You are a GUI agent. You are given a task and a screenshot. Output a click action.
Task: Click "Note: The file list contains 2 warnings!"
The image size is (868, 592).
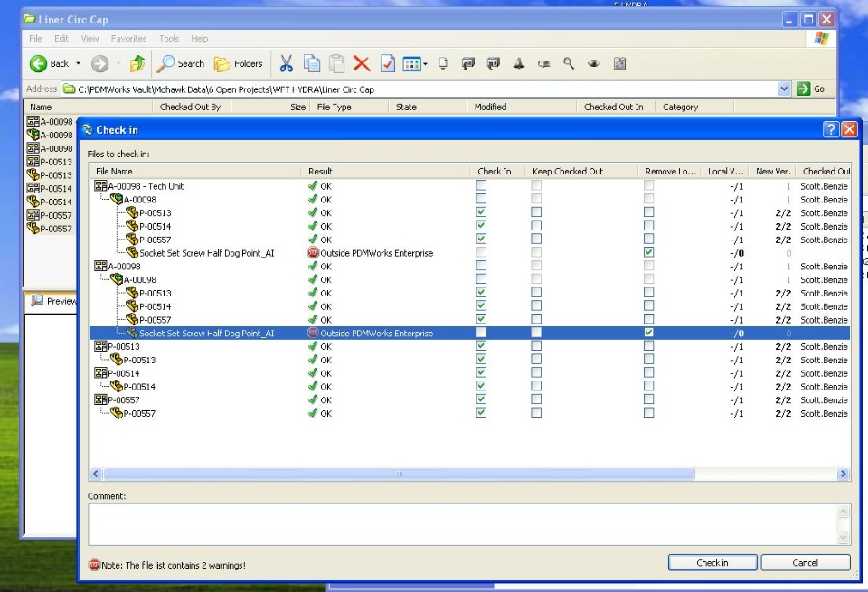point(174,565)
